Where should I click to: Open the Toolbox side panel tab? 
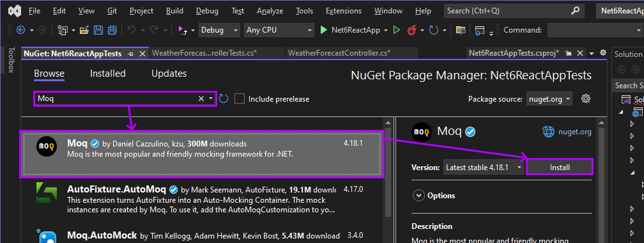(x=11, y=60)
